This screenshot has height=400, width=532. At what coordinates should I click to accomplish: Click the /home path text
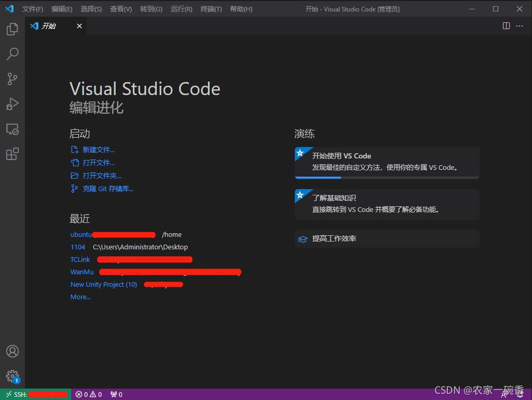coord(171,234)
